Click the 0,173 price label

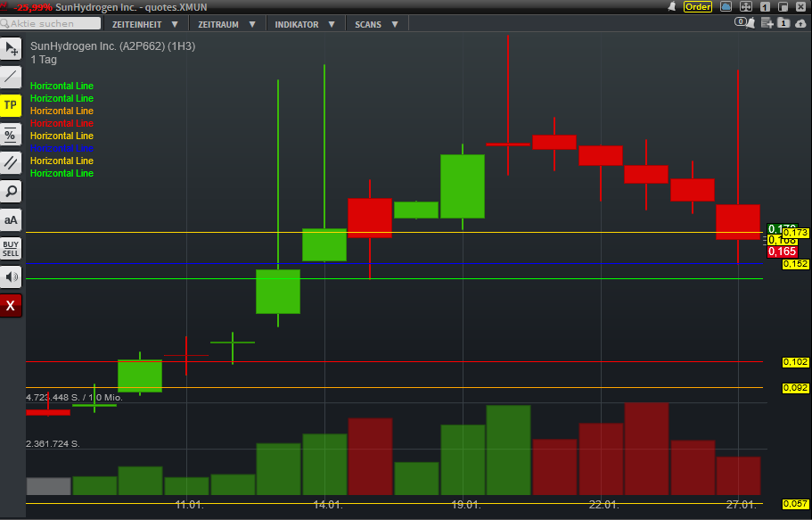pyautogui.click(x=796, y=233)
